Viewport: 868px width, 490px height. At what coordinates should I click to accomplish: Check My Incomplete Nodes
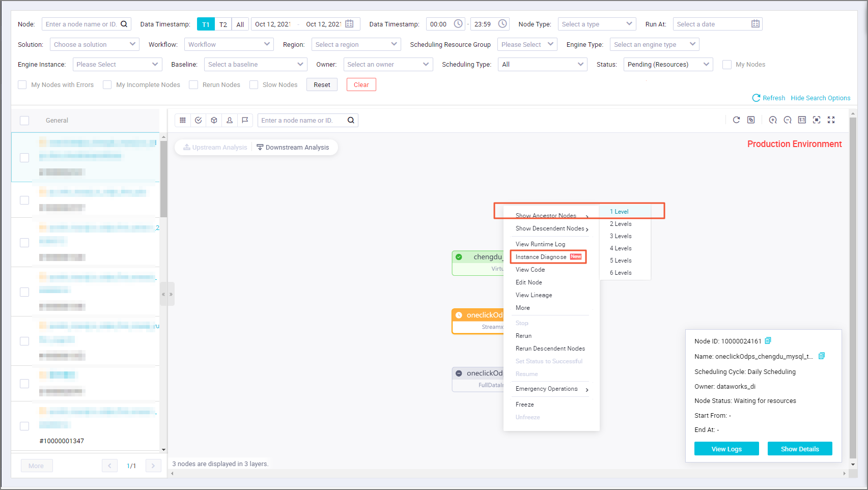click(107, 85)
